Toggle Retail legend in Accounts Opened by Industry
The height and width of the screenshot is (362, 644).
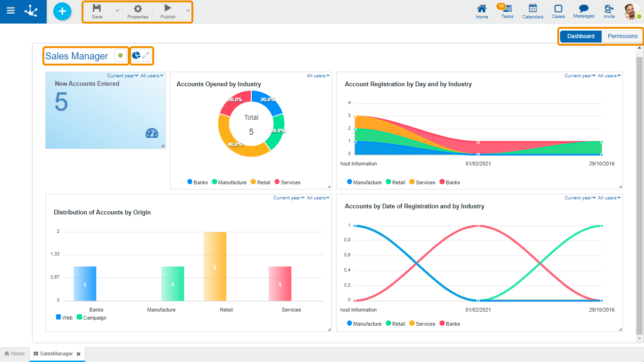click(x=260, y=182)
